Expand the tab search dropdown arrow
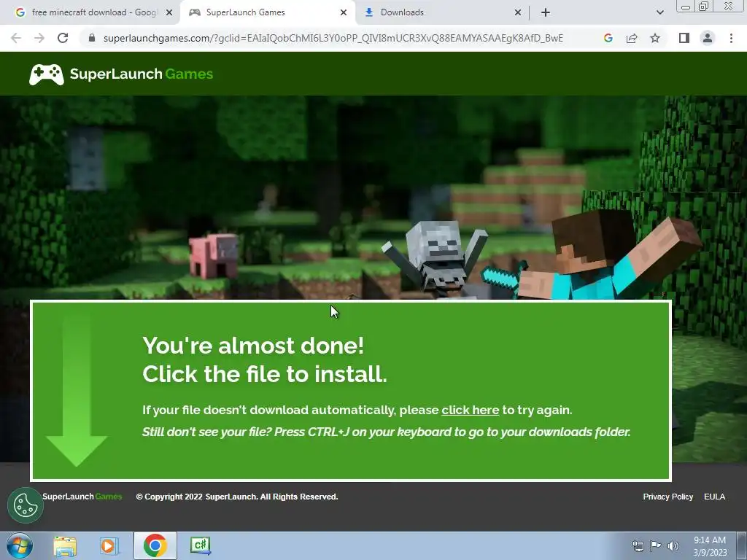This screenshot has height=560, width=747. [x=659, y=12]
